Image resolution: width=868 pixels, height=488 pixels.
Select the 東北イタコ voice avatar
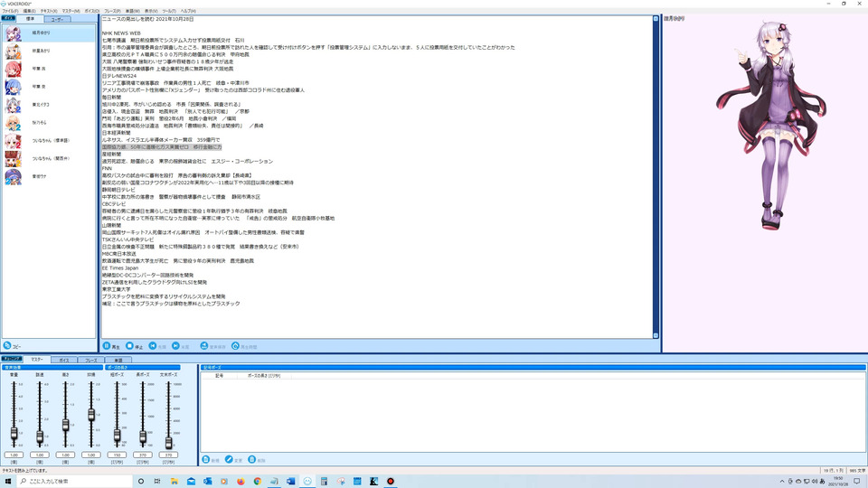tap(13, 105)
